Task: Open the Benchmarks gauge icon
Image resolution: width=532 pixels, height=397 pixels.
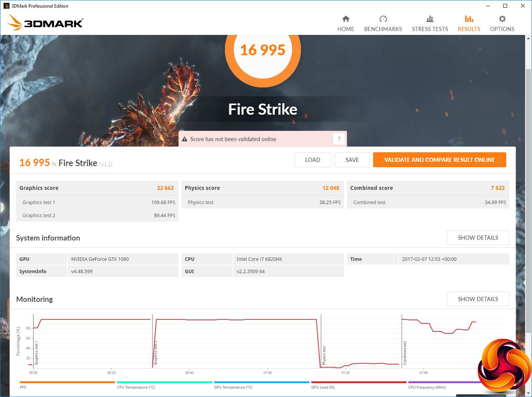Action: (x=383, y=19)
